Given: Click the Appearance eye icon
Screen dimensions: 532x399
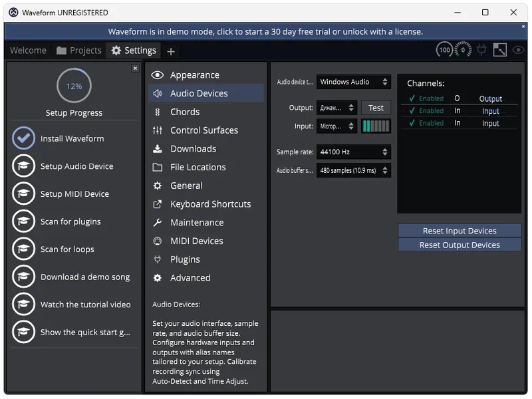Looking at the screenshot, I should pos(157,75).
